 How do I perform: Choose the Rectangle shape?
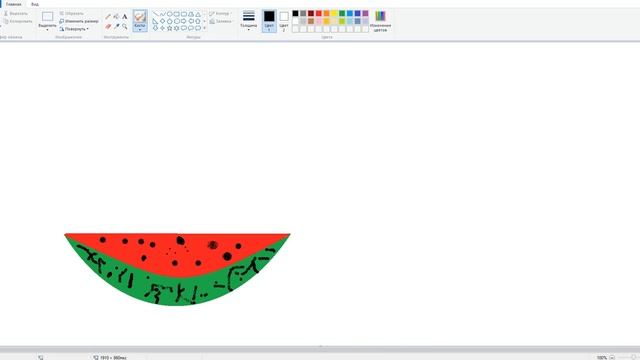[177, 14]
